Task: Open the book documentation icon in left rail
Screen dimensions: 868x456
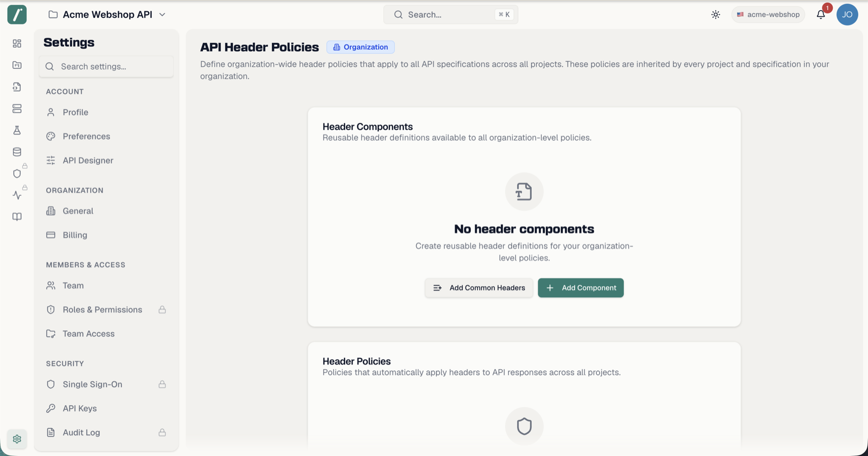Action: point(17,217)
